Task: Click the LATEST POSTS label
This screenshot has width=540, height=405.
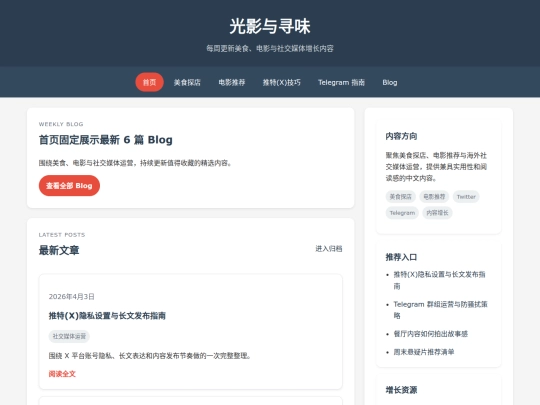Action: pos(62,235)
